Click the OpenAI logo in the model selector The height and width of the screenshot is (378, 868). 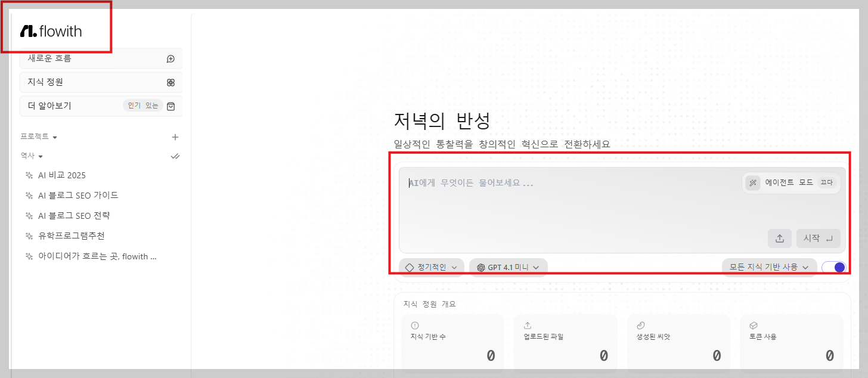point(480,267)
